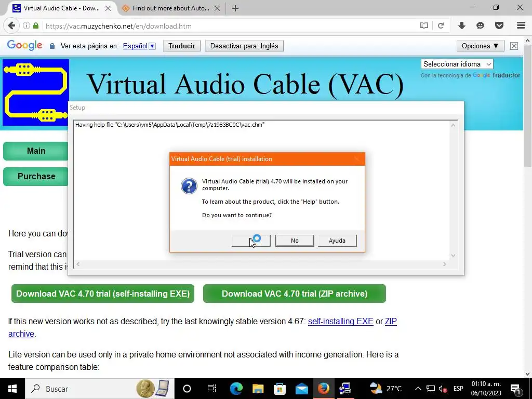This screenshot has width=532, height=399.
Task: Open the Seleccionar idioma combo box
Action: 457,64
